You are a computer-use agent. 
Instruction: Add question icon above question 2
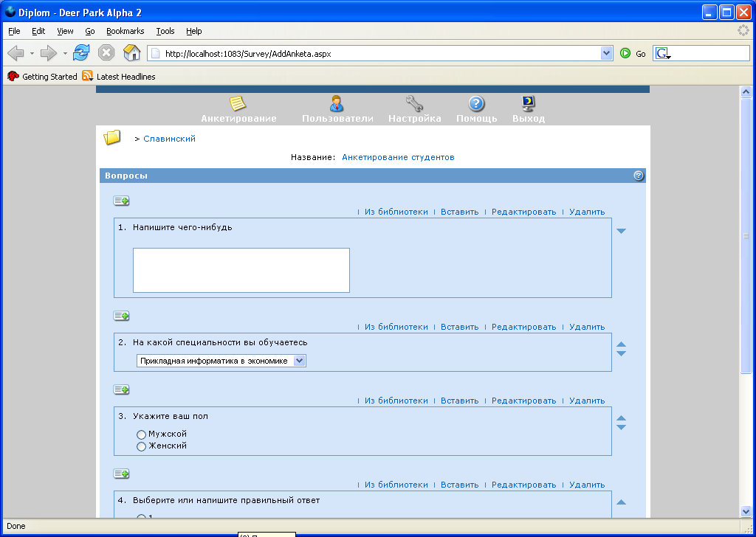click(x=122, y=316)
